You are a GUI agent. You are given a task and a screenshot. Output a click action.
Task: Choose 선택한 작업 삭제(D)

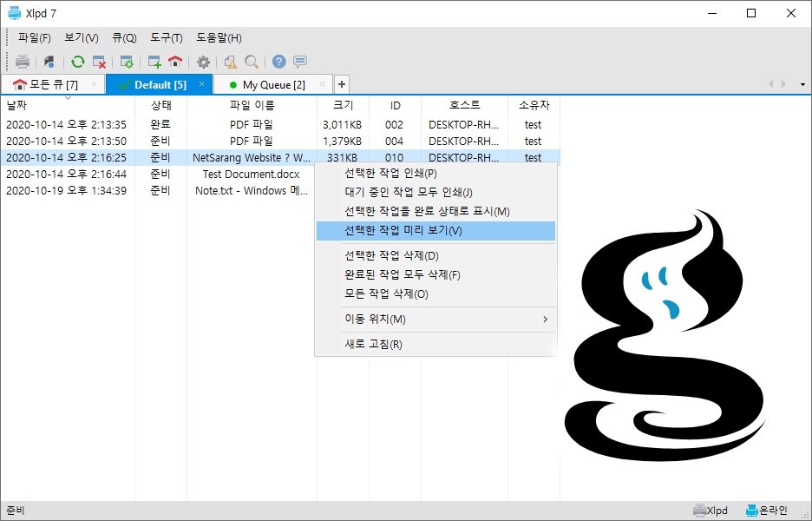pos(435,255)
